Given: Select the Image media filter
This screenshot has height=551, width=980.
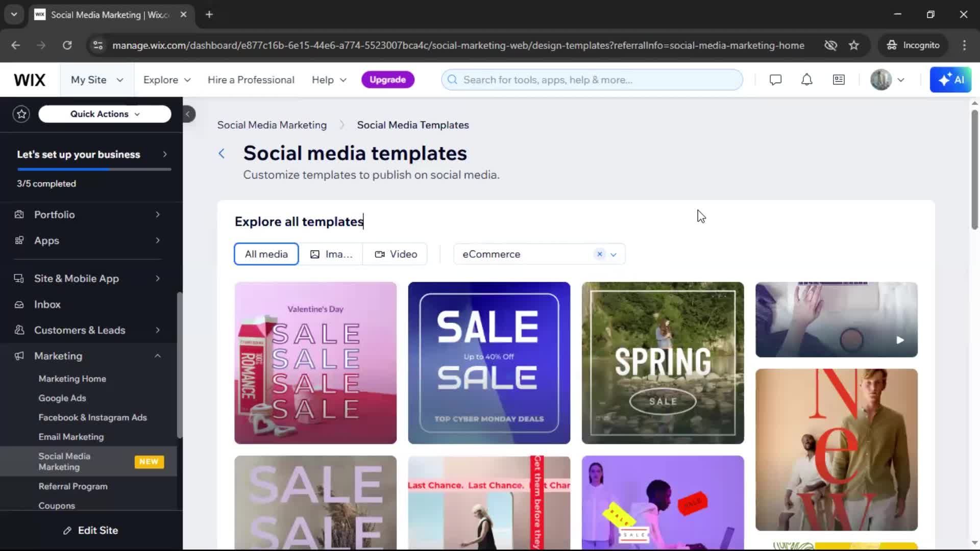Looking at the screenshot, I should point(331,254).
